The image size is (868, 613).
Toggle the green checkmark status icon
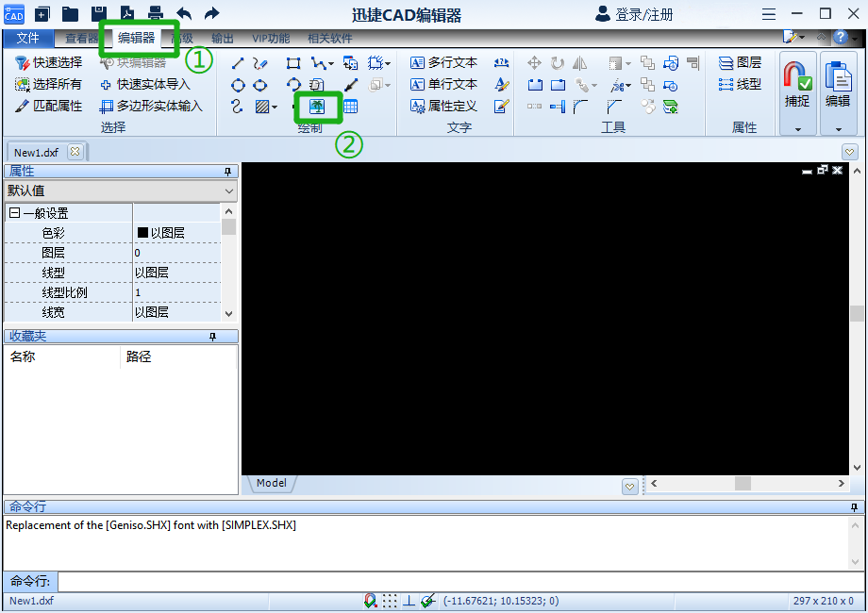pyautogui.click(x=428, y=601)
